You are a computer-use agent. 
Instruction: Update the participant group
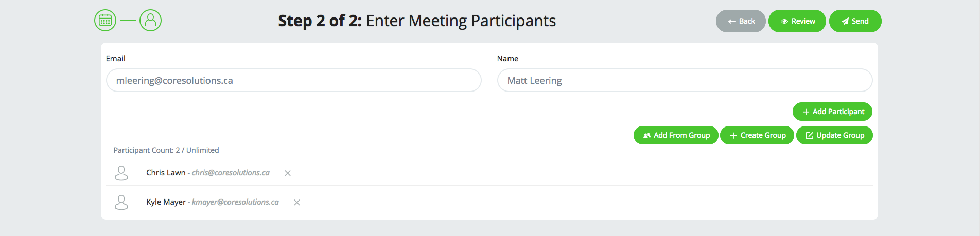click(x=834, y=135)
